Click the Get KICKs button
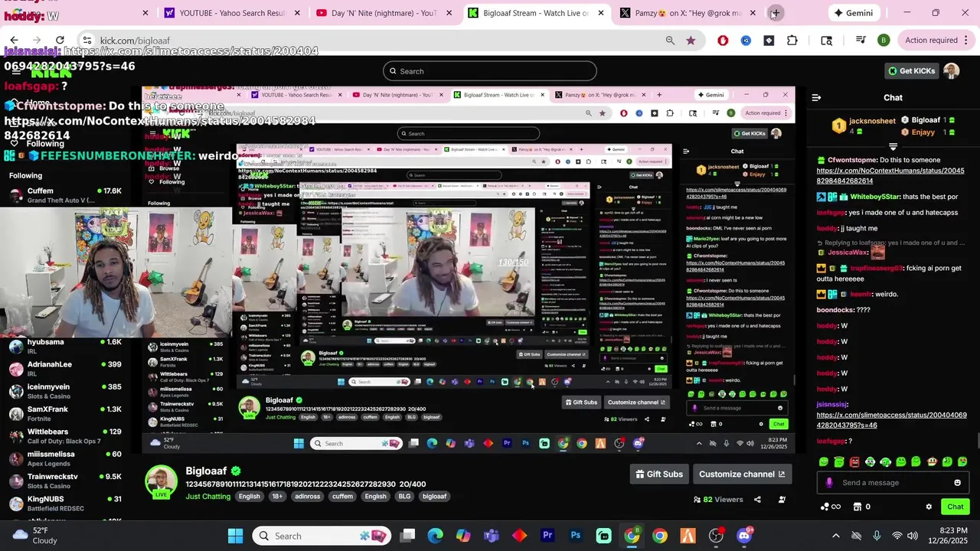The width and height of the screenshot is (980, 551). click(x=911, y=71)
